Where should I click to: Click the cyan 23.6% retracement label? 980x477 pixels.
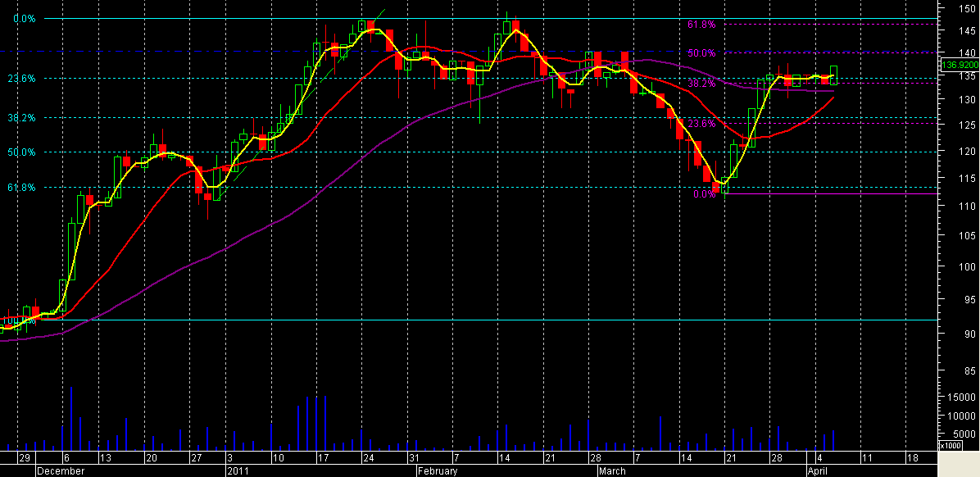coord(22,79)
